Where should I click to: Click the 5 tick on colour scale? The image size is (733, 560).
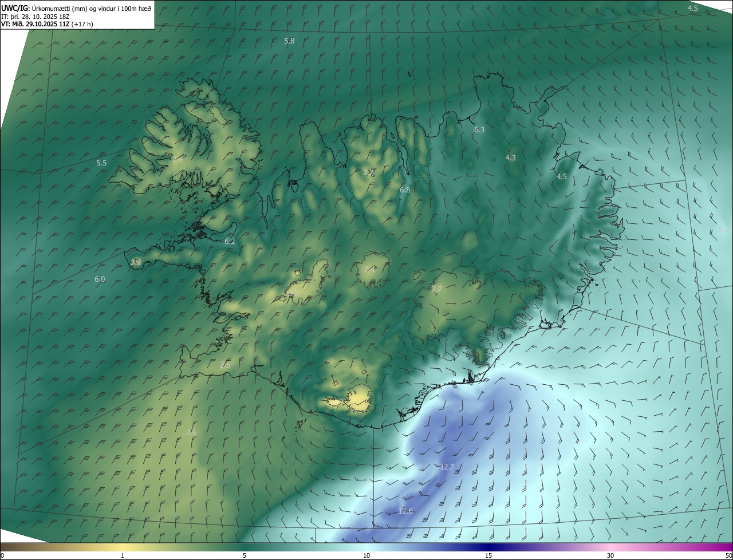point(245,555)
